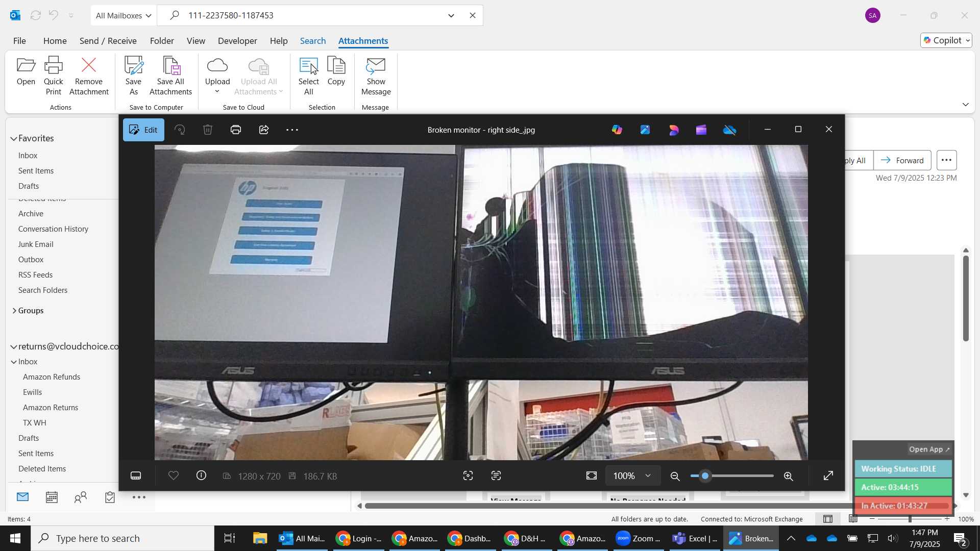Open the Developer tab
Image resolution: width=980 pixels, height=551 pixels.
(237, 41)
